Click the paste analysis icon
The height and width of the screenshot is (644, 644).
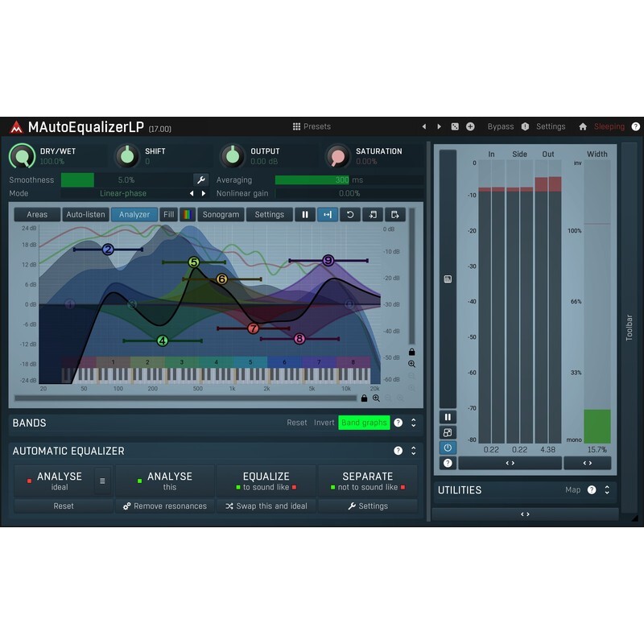point(394,214)
